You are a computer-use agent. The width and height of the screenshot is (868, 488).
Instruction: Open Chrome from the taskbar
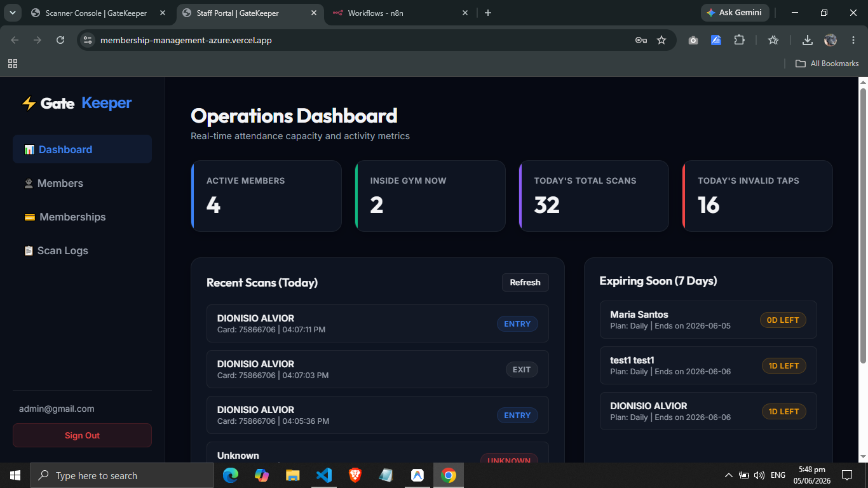coord(449,475)
